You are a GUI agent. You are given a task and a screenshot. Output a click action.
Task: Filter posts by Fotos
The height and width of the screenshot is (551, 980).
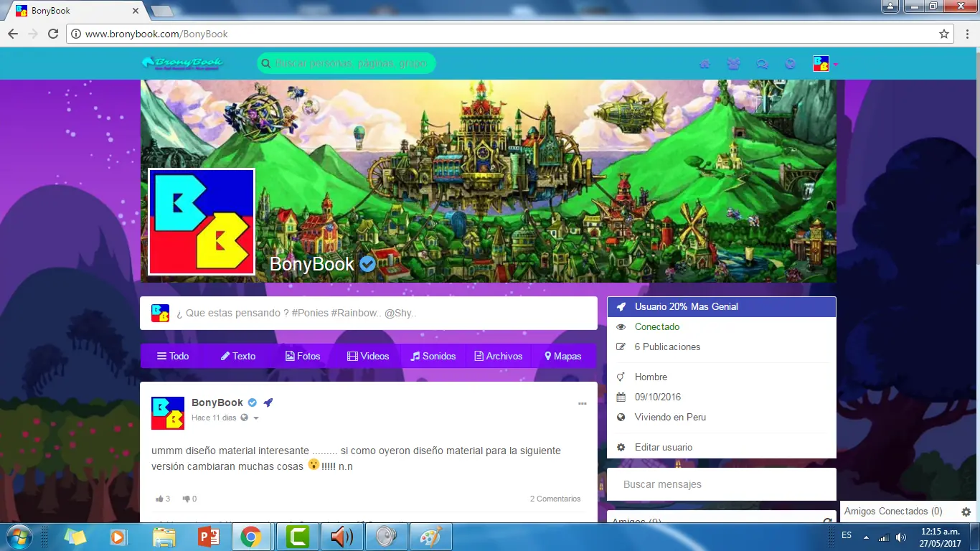pos(303,356)
